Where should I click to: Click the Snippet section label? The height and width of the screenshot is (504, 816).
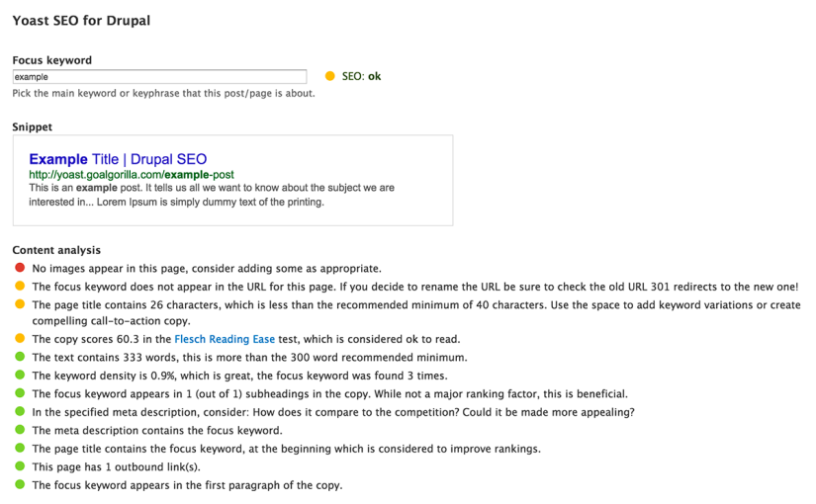[33, 126]
